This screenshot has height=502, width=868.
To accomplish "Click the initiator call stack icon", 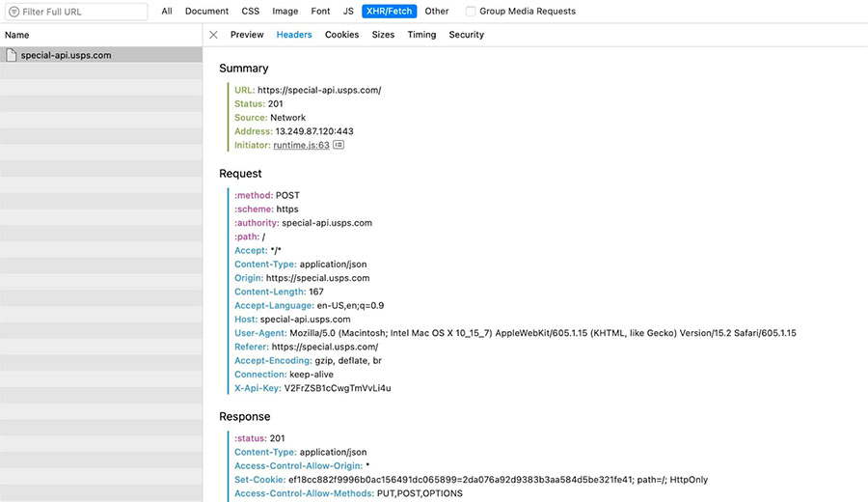I will pyautogui.click(x=339, y=145).
